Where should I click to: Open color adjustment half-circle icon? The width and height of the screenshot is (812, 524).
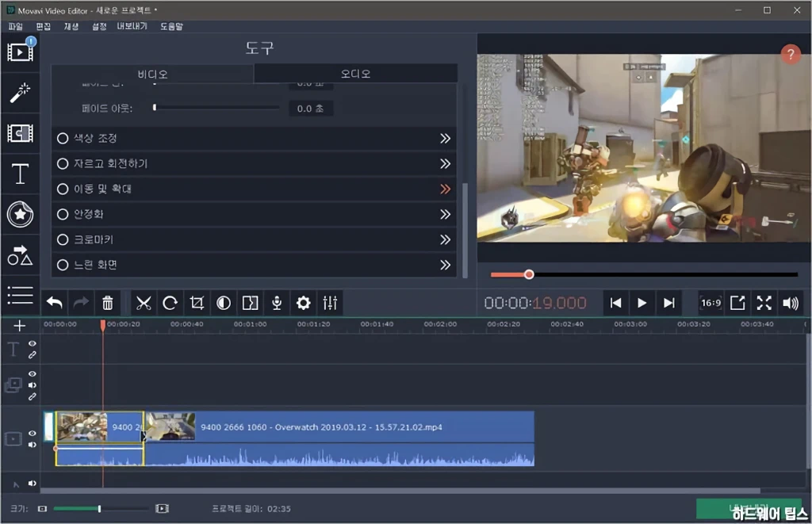223,303
